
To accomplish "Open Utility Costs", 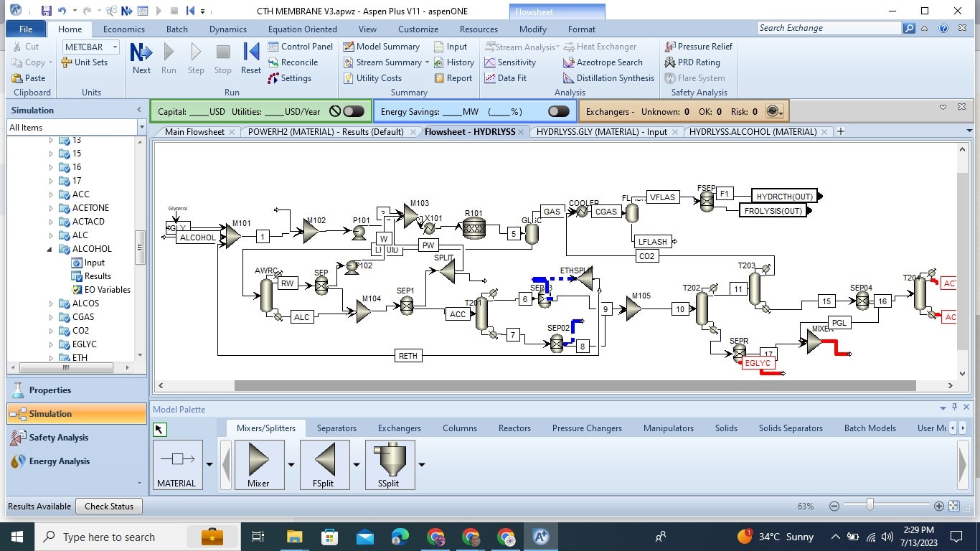I will tap(372, 78).
